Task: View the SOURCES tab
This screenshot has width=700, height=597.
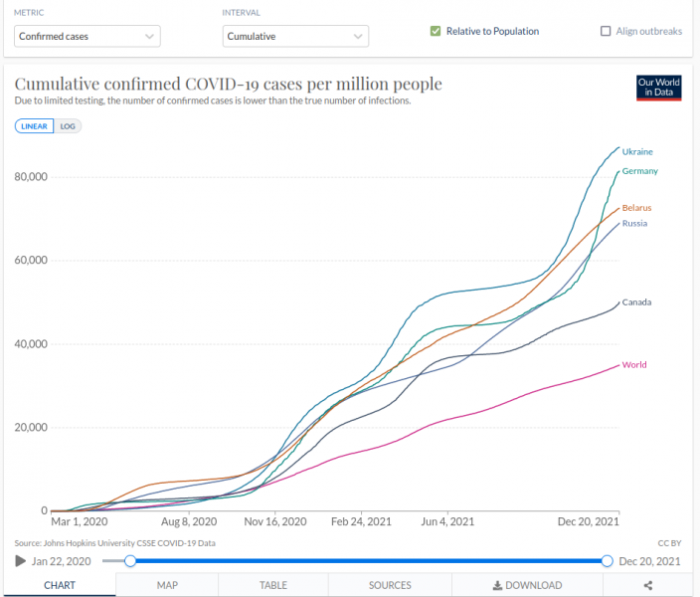Action: click(390, 585)
